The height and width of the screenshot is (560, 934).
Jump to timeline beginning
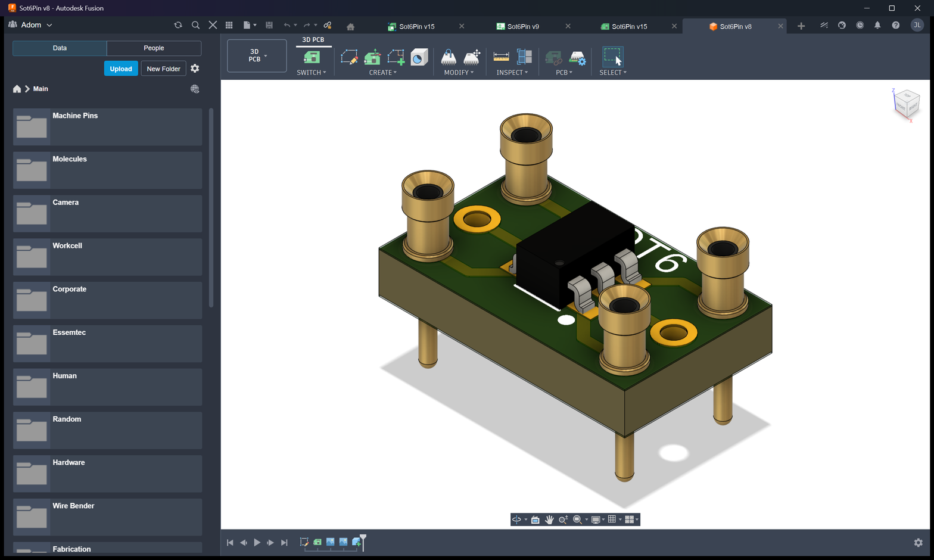230,542
